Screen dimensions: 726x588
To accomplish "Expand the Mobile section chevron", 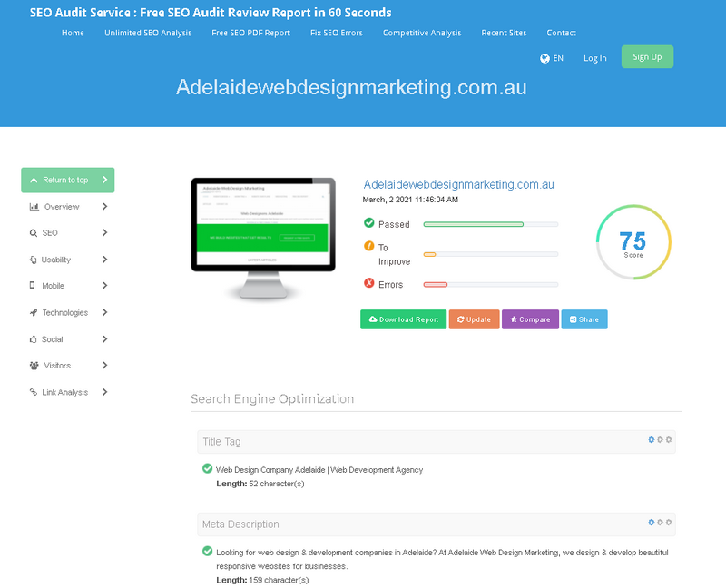I will pyautogui.click(x=105, y=285).
